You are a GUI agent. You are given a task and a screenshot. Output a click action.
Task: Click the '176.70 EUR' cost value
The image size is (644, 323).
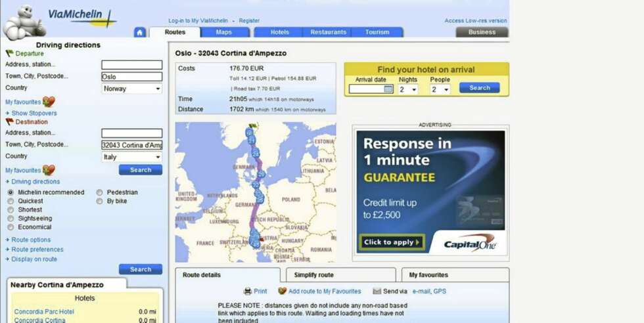(x=246, y=68)
